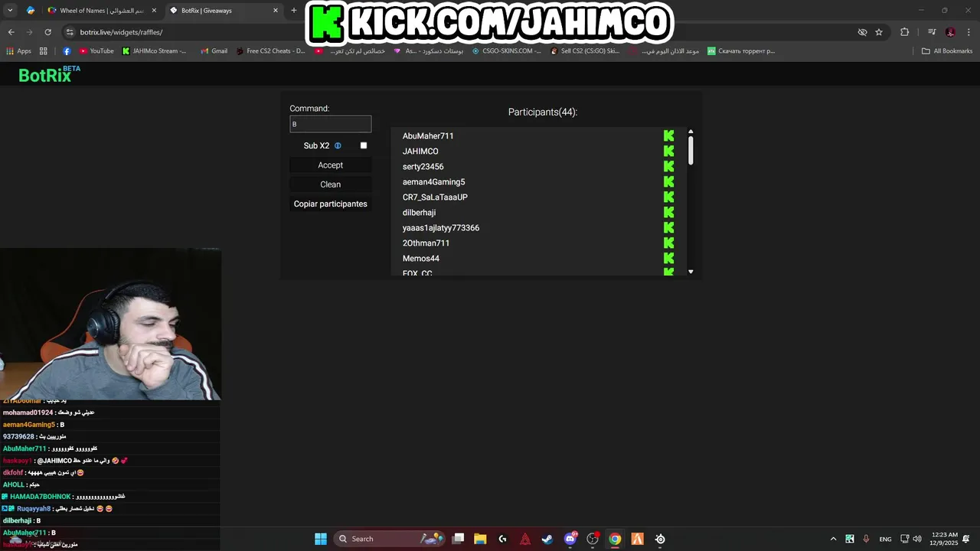Viewport: 980px width, 551px height.
Task: Open the Chrome three-dot menu
Action: (x=969, y=32)
